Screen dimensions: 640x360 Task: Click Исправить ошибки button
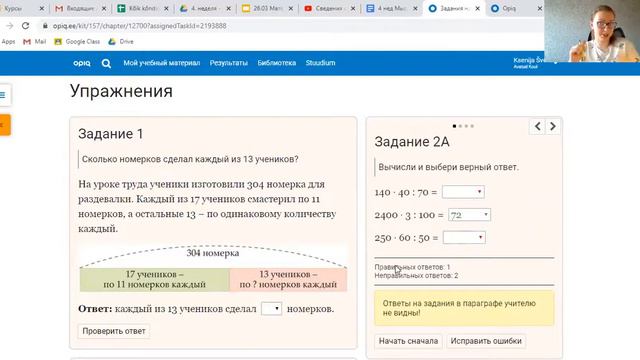pos(486,341)
